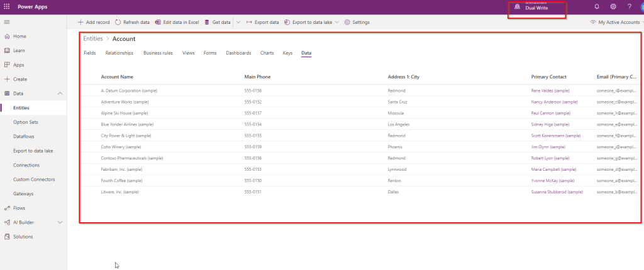Expand the AI Builder section
Image resolution: width=644 pixels, height=270 pixels.
click(x=60, y=222)
